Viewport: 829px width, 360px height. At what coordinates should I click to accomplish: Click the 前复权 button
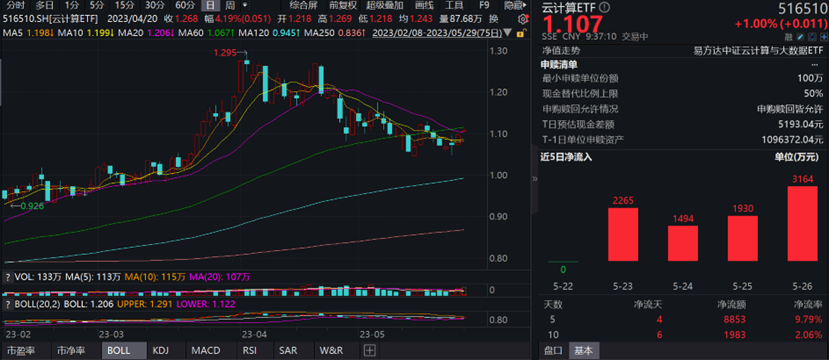click(x=343, y=6)
